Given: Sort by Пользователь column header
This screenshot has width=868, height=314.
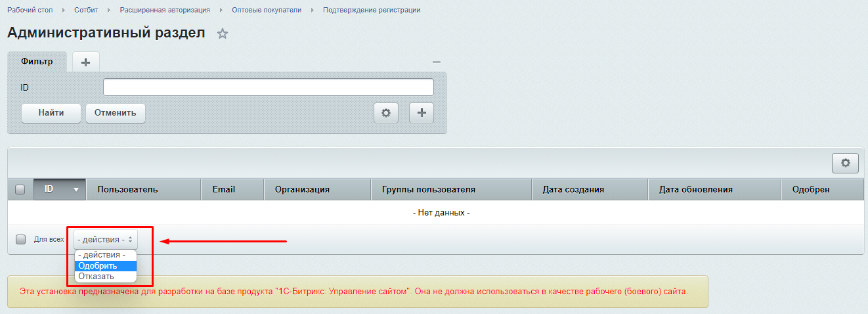Looking at the screenshot, I should pyautogui.click(x=143, y=189).
